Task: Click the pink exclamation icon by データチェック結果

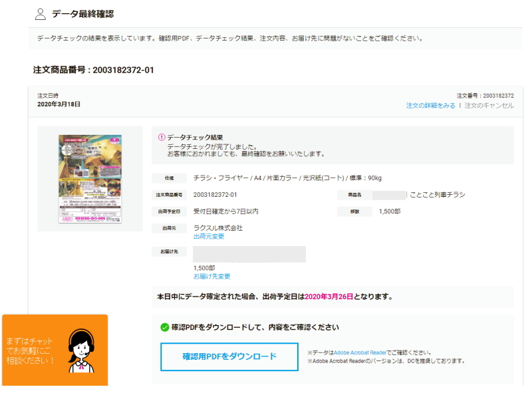Action: [162, 138]
